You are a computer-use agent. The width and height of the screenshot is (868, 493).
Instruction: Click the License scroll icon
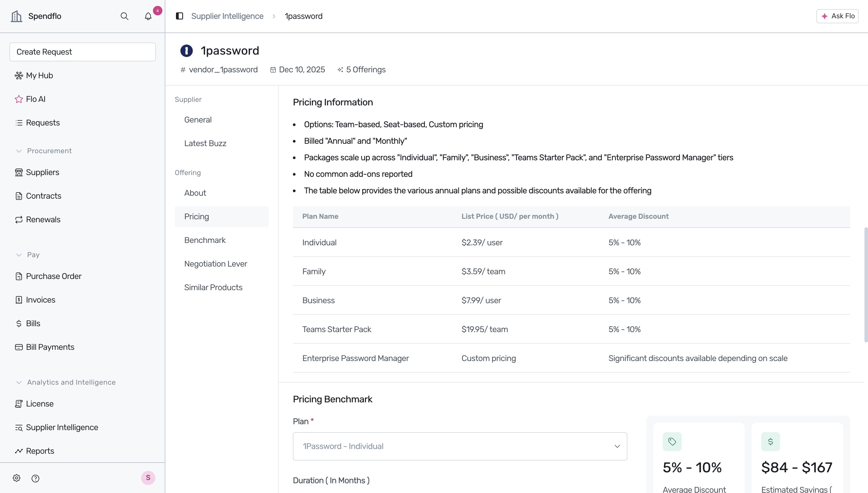pyautogui.click(x=19, y=404)
